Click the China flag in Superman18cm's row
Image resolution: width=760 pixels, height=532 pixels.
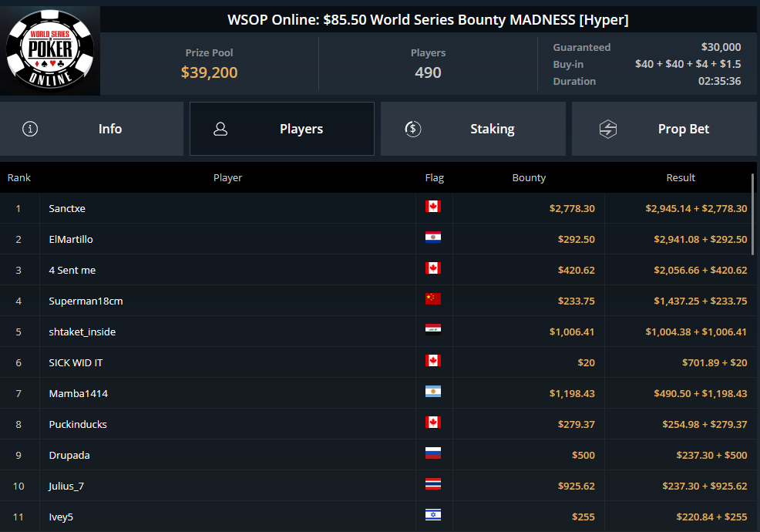pyautogui.click(x=433, y=298)
